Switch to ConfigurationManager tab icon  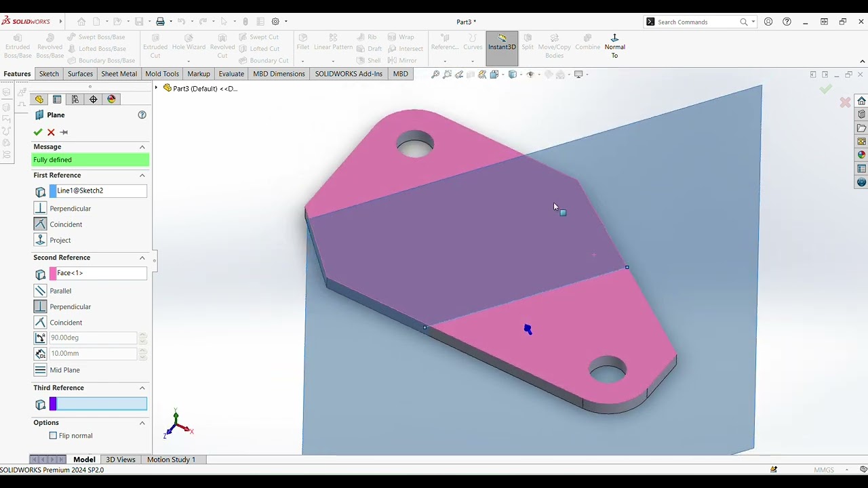(x=75, y=100)
